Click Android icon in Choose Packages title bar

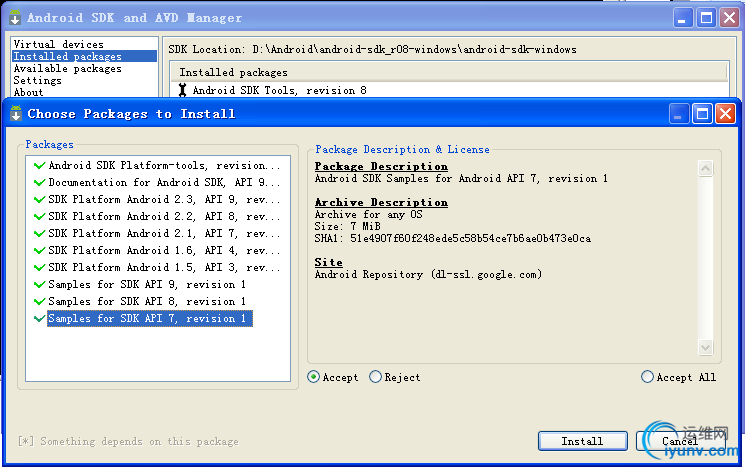(16, 114)
